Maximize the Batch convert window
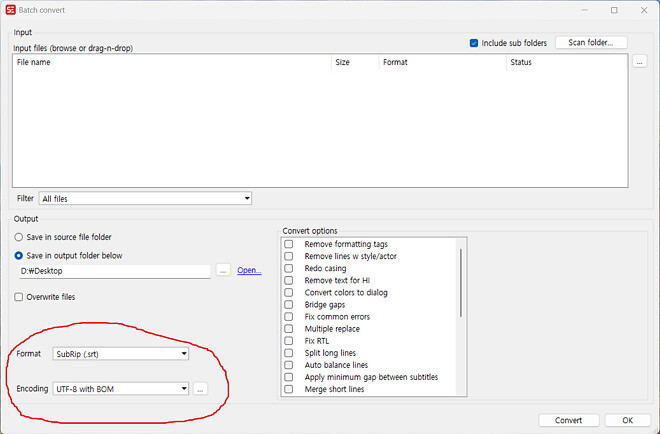660x434 pixels. pyautogui.click(x=614, y=10)
